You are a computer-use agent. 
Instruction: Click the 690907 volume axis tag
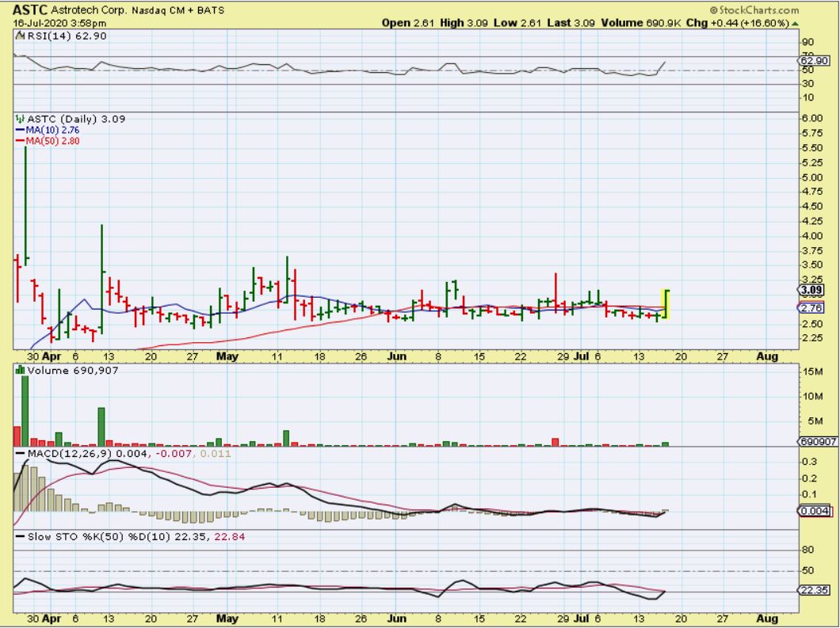point(818,442)
